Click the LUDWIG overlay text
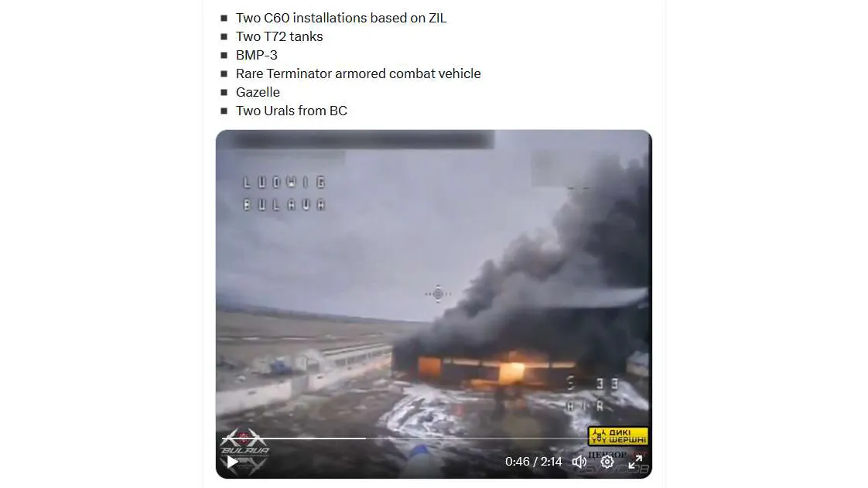The height and width of the screenshot is (488, 868). click(x=284, y=182)
